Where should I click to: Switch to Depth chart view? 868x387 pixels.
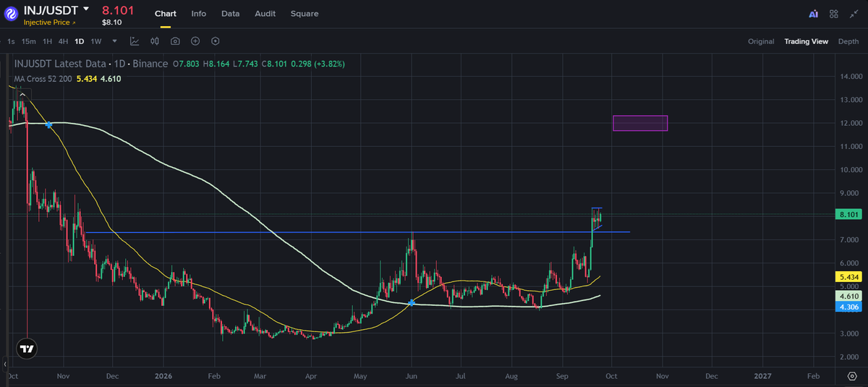pos(848,41)
